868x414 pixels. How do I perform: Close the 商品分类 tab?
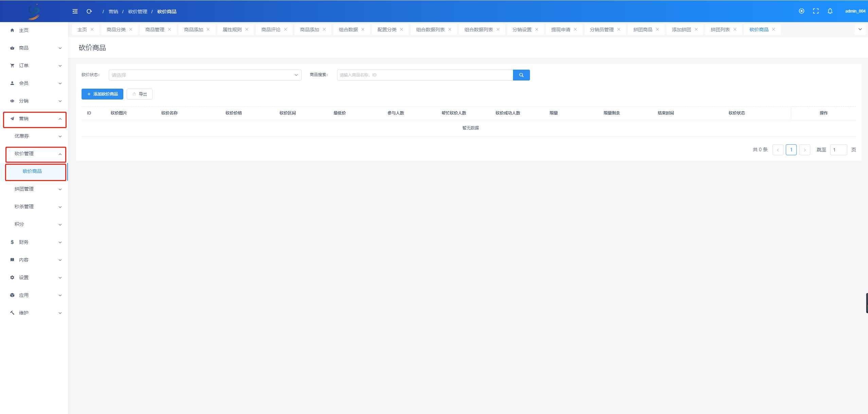(131, 30)
